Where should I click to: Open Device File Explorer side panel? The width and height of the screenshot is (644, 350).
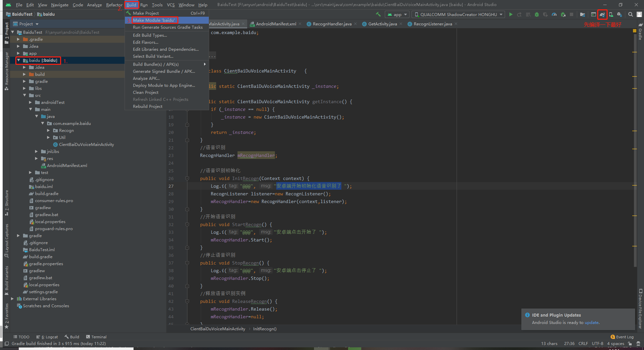coord(640,309)
